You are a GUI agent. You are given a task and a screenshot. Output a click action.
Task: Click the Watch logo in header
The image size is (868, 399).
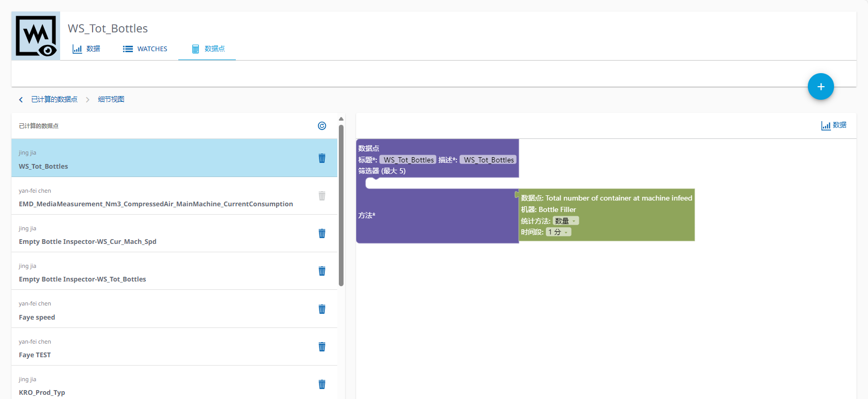point(36,36)
